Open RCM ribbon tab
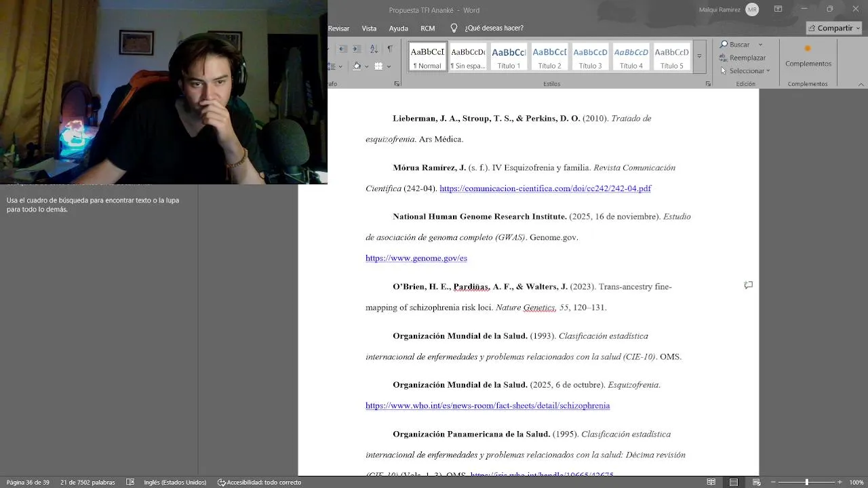 (427, 28)
